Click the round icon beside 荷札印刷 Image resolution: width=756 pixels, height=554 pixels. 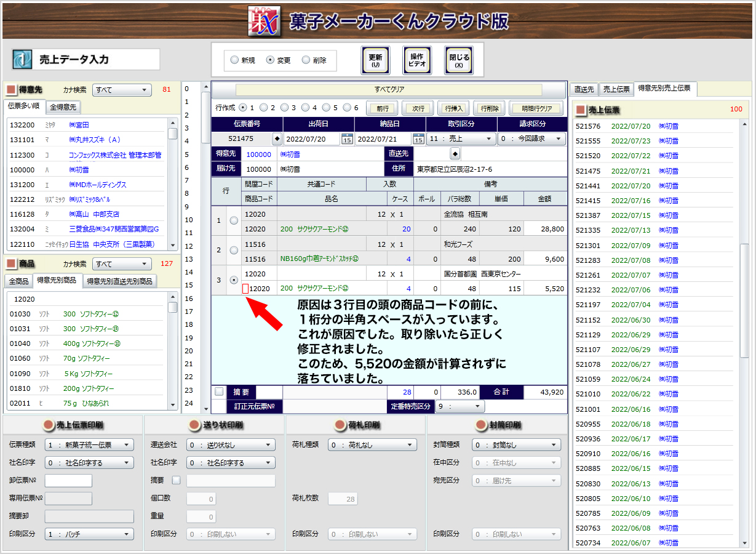click(338, 425)
